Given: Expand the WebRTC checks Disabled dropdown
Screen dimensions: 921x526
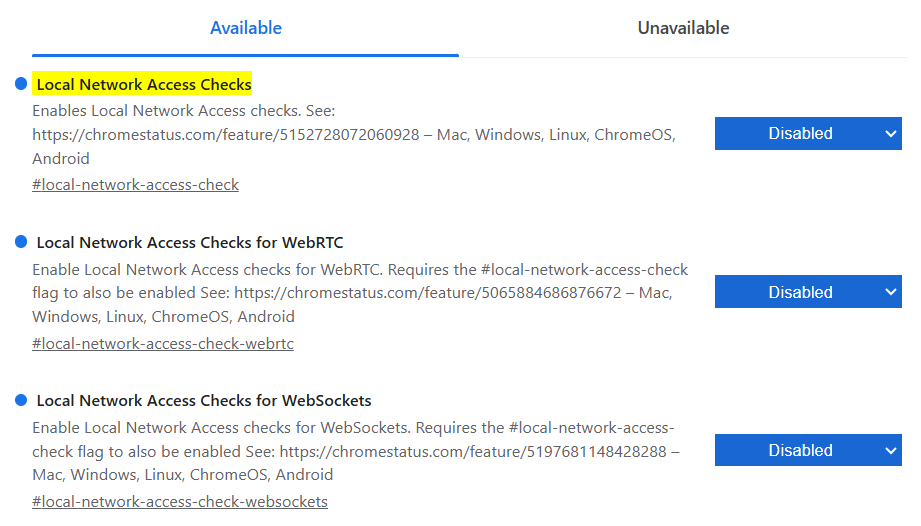Looking at the screenshot, I should pos(808,292).
